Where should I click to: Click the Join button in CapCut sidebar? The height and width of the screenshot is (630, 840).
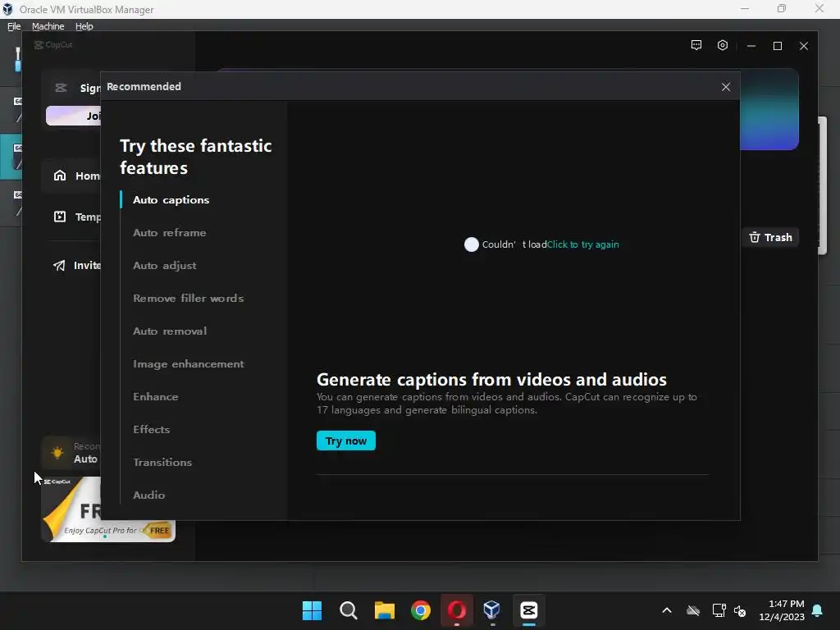[x=73, y=116]
